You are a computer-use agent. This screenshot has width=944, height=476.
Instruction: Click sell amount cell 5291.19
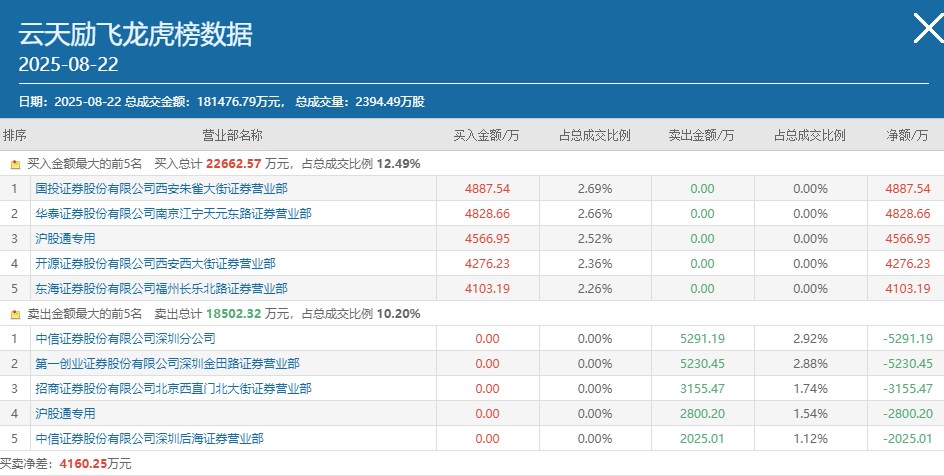[703, 339]
